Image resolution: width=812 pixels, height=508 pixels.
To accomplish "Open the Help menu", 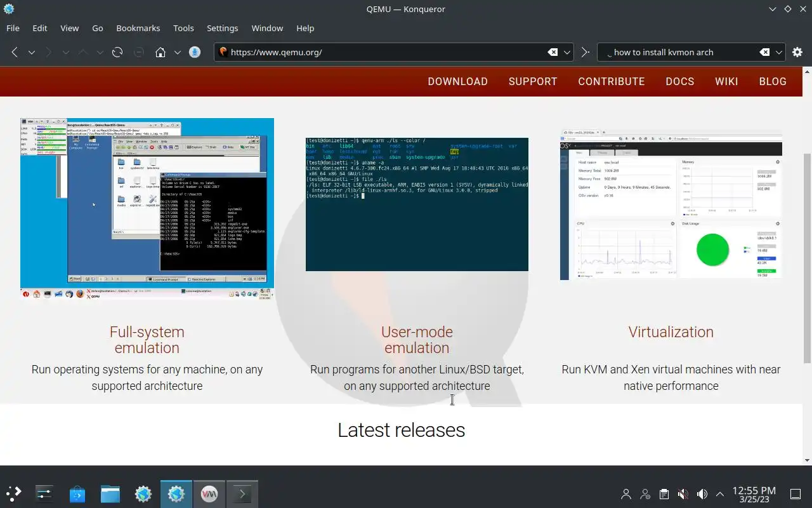I will (x=305, y=28).
